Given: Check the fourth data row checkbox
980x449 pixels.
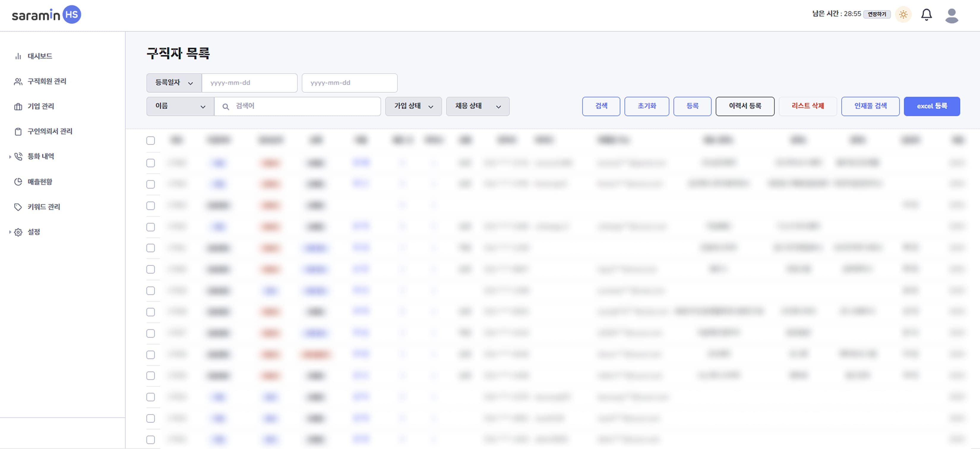Looking at the screenshot, I should (151, 227).
